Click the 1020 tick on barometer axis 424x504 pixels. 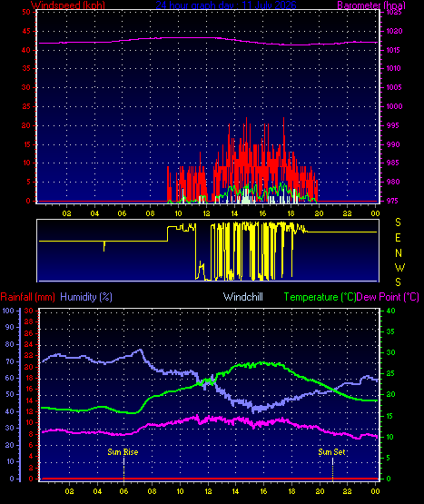394,31
